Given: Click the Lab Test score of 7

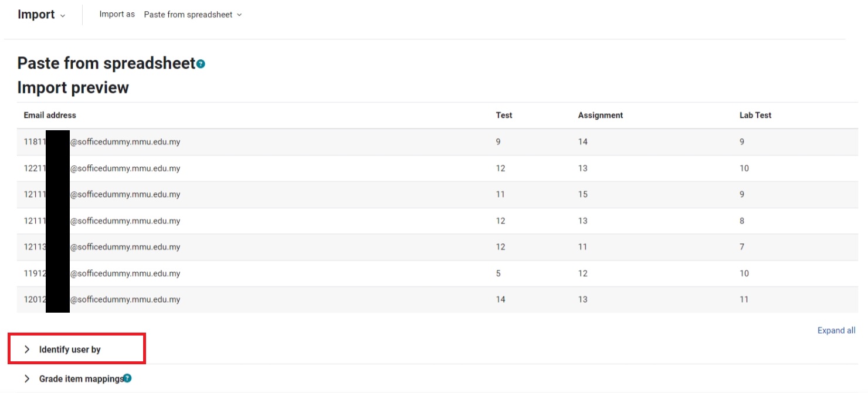Looking at the screenshot, I should (742, 247).
